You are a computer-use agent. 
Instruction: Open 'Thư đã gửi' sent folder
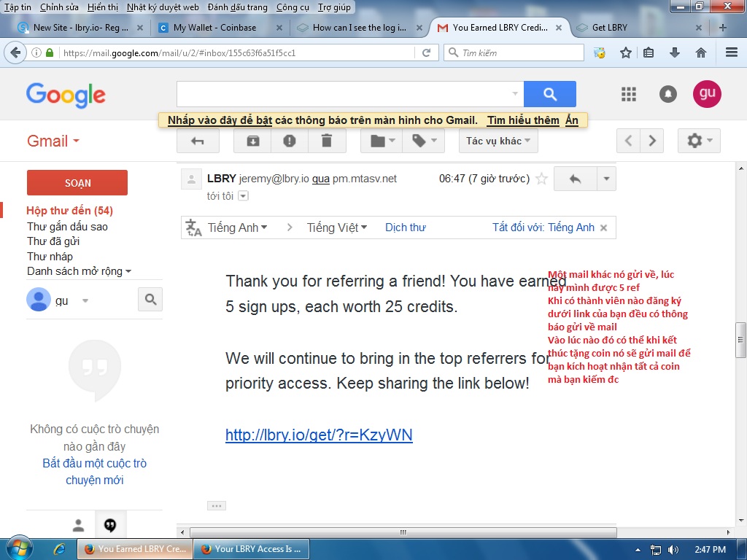[53, 241]
